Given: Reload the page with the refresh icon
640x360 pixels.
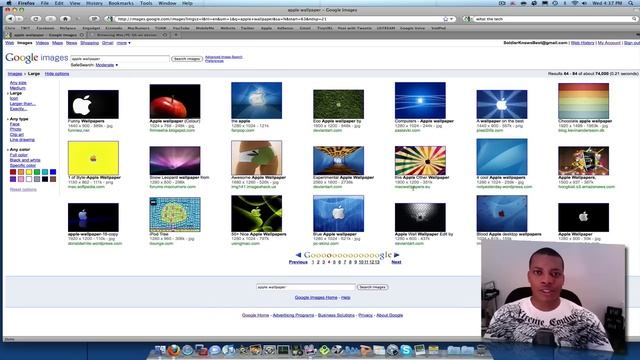Looking at the screenshot, I should (36, 19).
